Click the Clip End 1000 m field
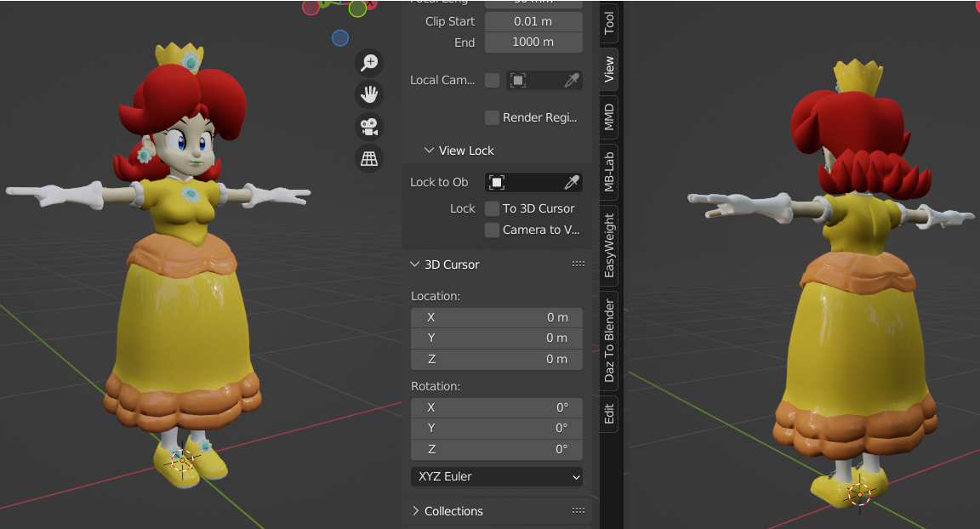The width and height of the screenshot is (980, 529). coord(533,42)
